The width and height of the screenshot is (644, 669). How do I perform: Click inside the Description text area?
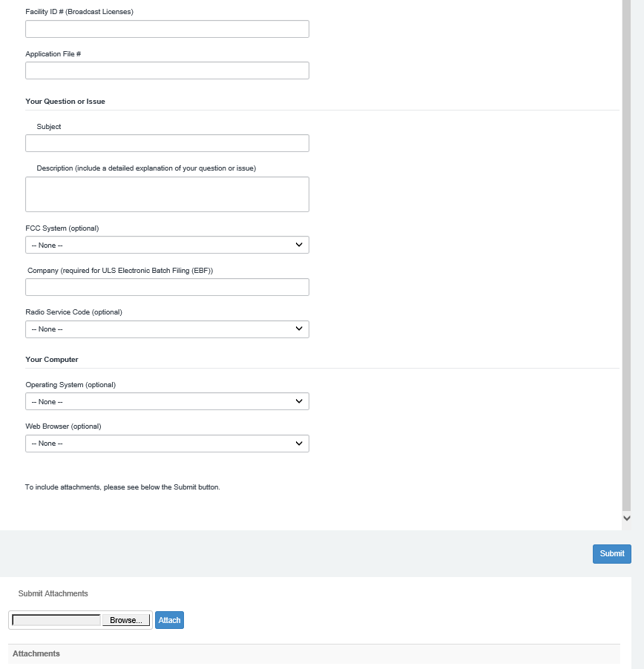pyautogui.click(x=167, y=194)
